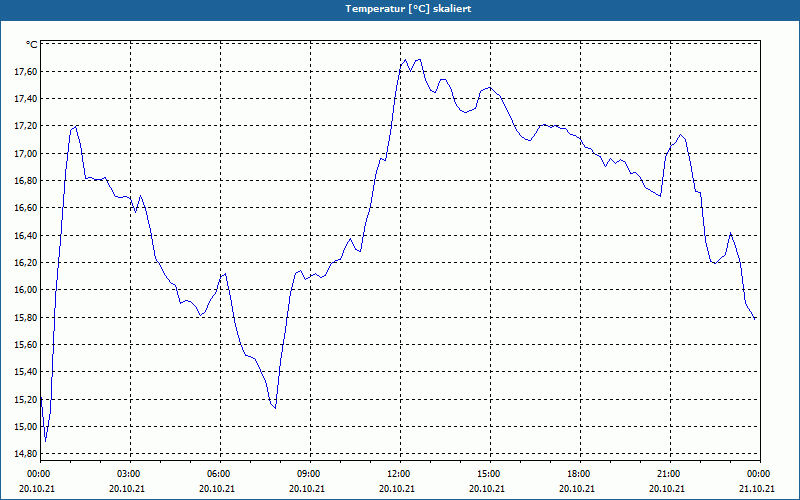Click the 06:00 time axis label
The image size is (800, 500).
tap(220, 474)
